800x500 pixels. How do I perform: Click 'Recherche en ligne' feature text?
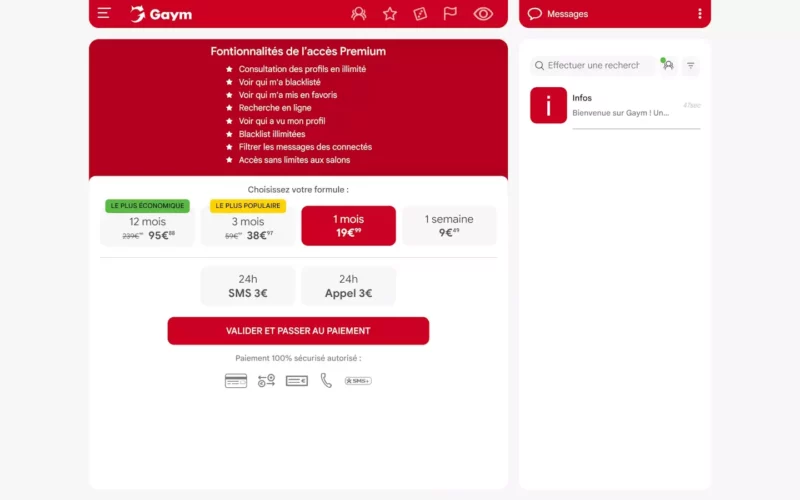(x=275, y=108)
